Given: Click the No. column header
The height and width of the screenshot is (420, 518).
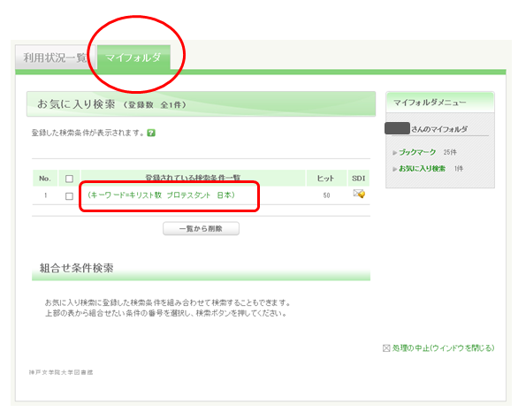Looking at the screenshot, I should click(x=45, y=179).
